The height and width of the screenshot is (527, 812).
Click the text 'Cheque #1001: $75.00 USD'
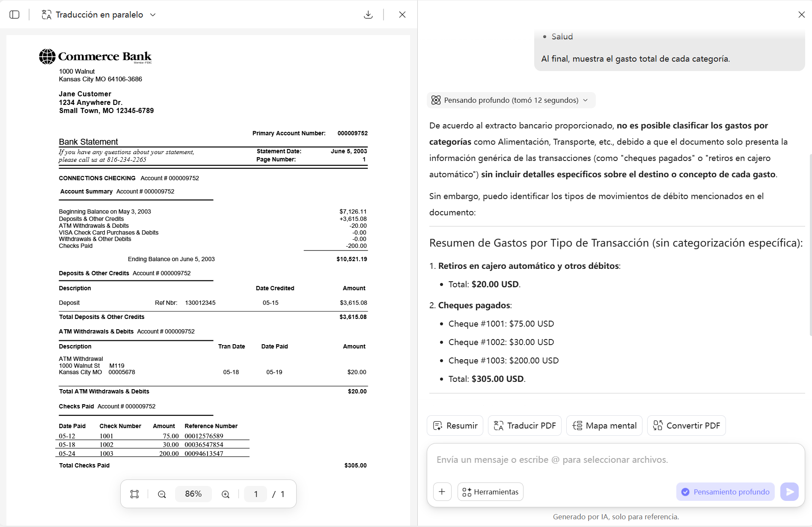[501, 324]
